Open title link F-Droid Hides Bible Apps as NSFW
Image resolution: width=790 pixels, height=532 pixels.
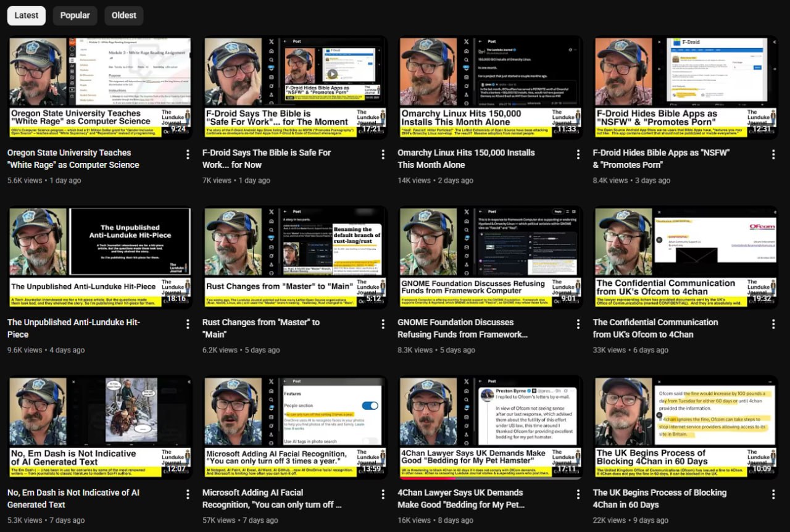tap(661, 159)
